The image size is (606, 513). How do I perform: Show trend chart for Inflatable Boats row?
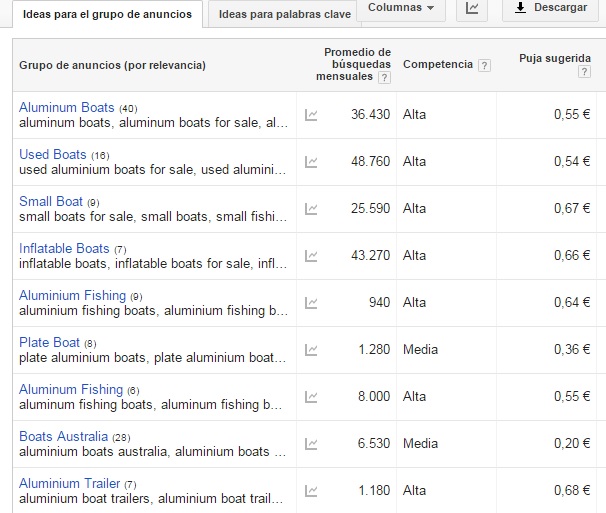(x=311, y=256)
